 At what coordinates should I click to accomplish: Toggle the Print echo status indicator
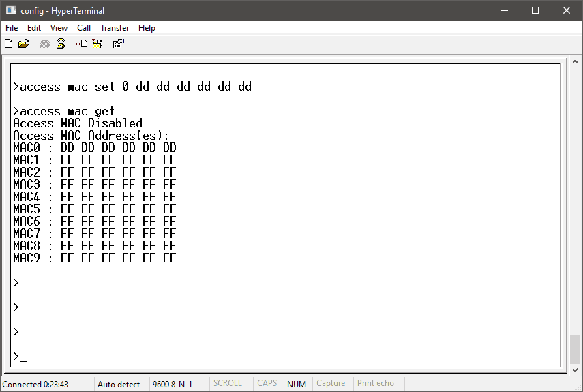pos(376,384)
